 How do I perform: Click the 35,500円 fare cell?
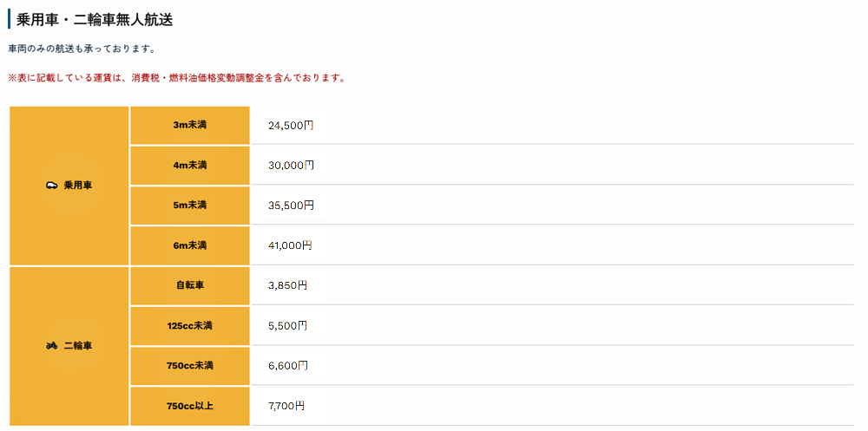[291, 206]
